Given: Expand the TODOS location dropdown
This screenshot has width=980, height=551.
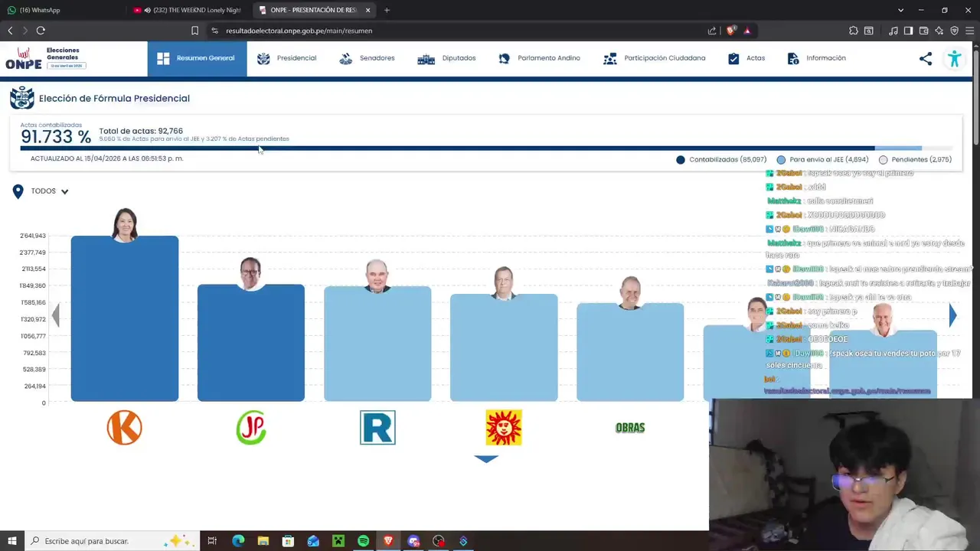Looking at the screenshot, I should point(50,191).
